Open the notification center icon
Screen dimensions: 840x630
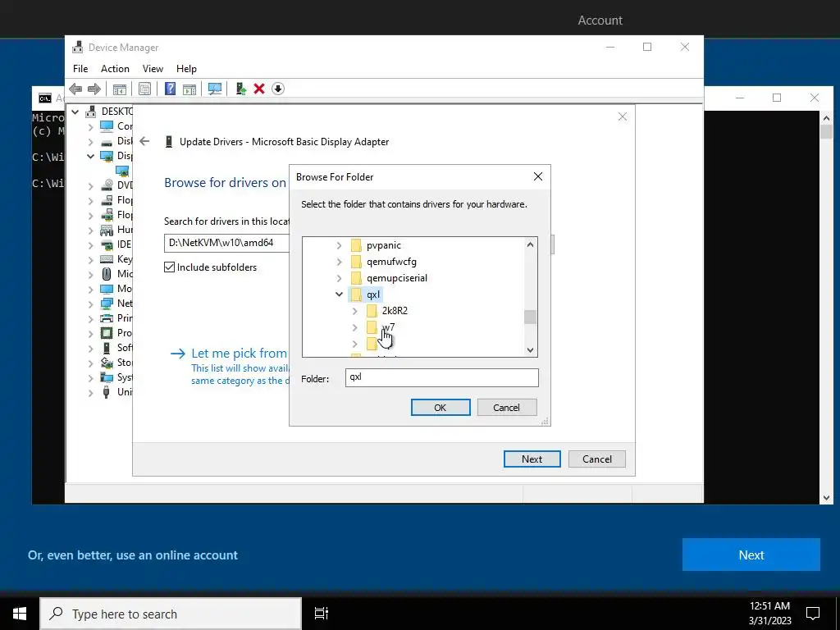pyautogui.click(x=813, y=614)
